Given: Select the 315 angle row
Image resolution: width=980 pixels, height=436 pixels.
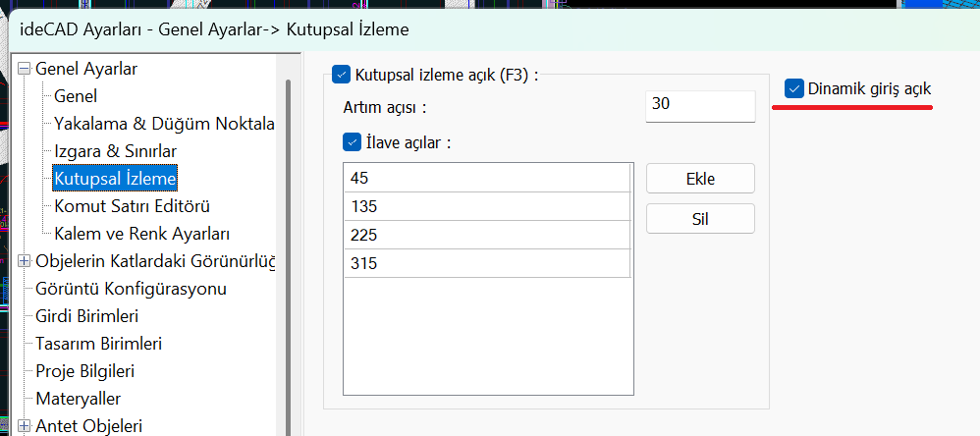Looking at the screenshot, I should [x=486, y=264].
